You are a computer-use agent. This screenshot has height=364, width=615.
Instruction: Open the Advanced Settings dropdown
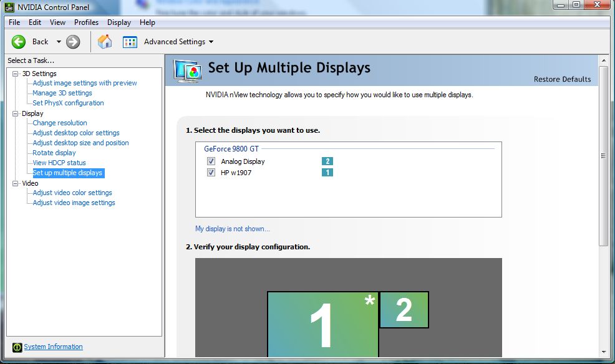point(211,42)
